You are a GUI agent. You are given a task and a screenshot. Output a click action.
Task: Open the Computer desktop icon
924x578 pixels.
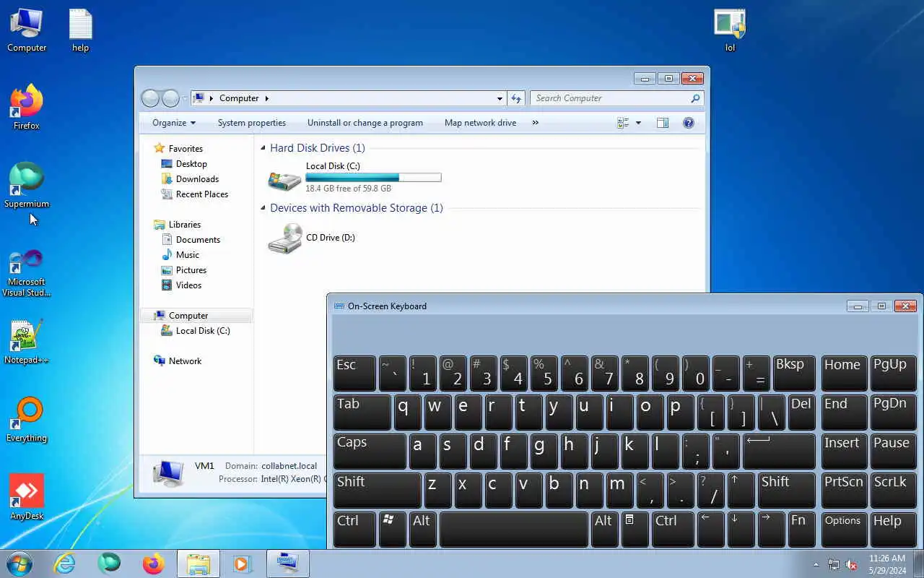point(27,30)
